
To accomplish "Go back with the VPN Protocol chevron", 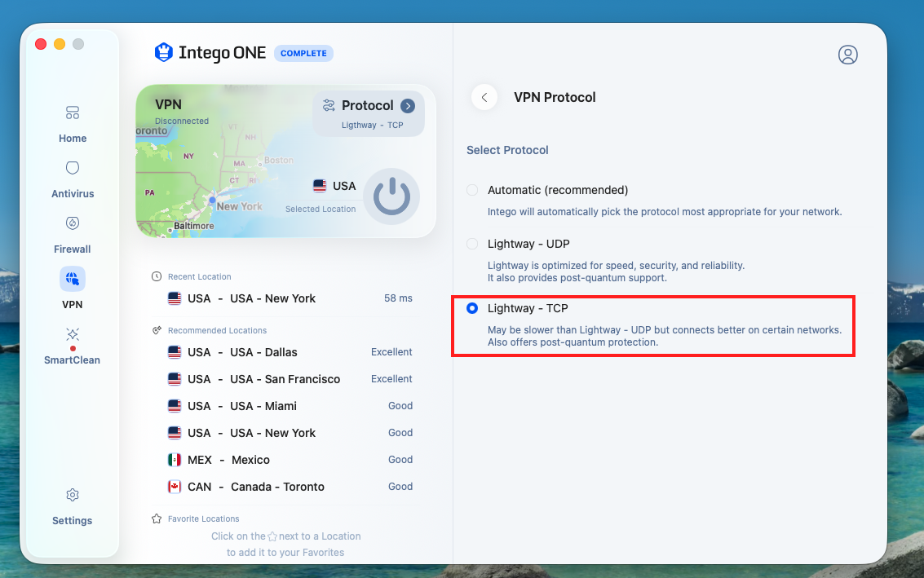I will 484,97.
